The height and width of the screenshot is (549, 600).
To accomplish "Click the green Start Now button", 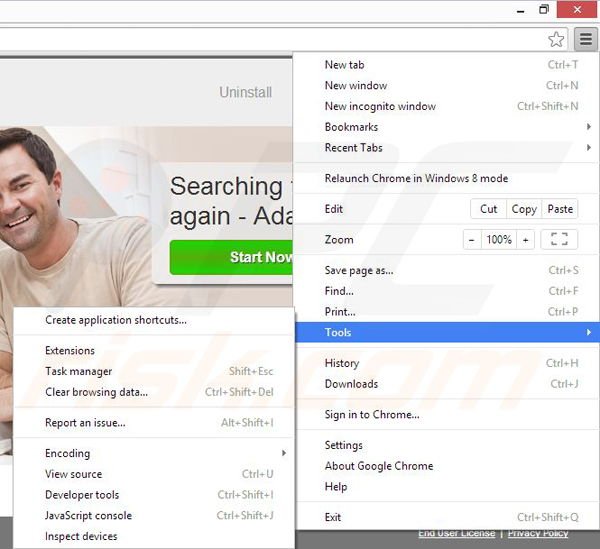I will [x=231, y=257].
